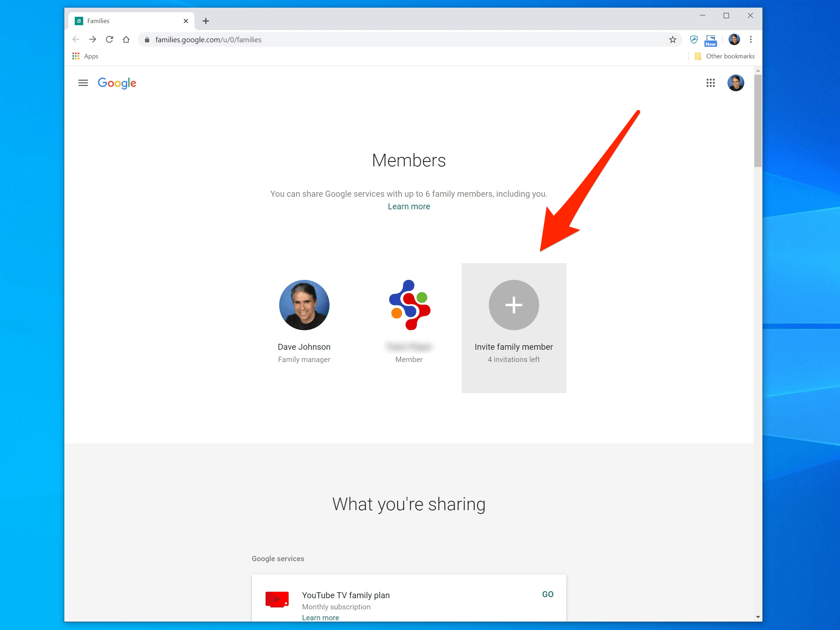Open the Apps shortcut in bookmarks bar

(86, 56)
